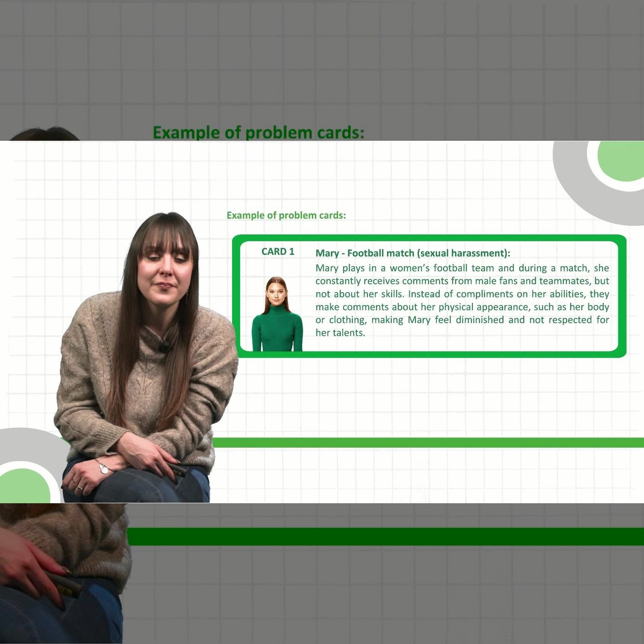Click the light green circle at top right
The width and height of the screenshot is (644, 644).
pyautogui.click(x=621, y=161)
